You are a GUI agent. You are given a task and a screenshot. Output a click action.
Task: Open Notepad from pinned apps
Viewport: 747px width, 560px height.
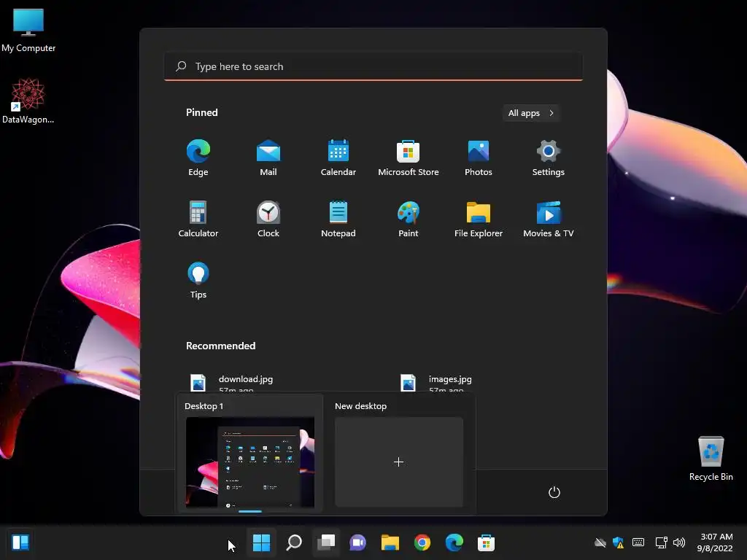[338, 219]
